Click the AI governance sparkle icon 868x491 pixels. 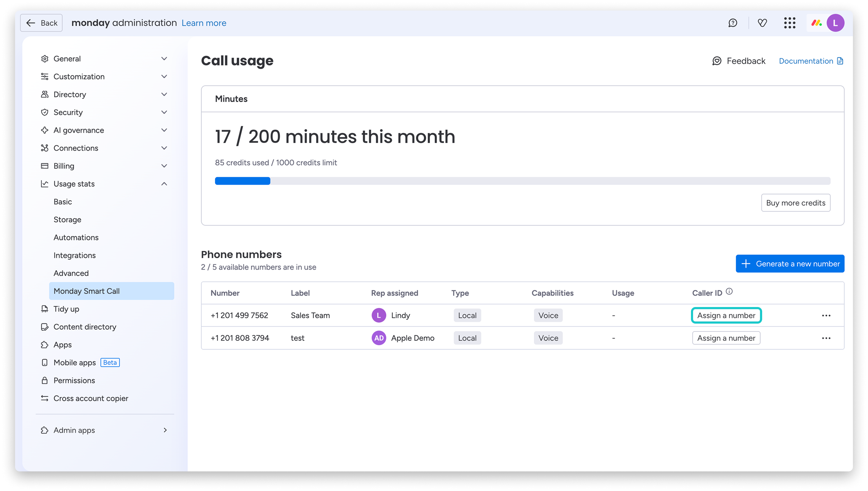tap(45, 130)
